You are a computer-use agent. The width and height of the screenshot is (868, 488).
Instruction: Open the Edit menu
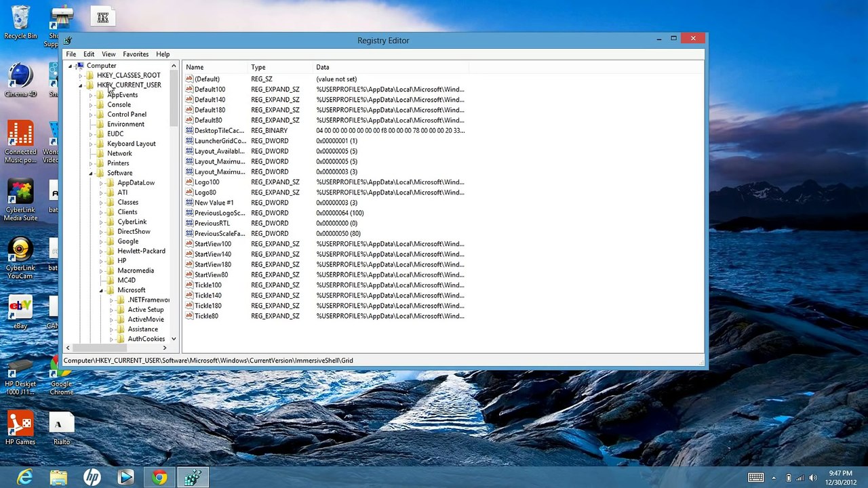[x=89, y=54]
